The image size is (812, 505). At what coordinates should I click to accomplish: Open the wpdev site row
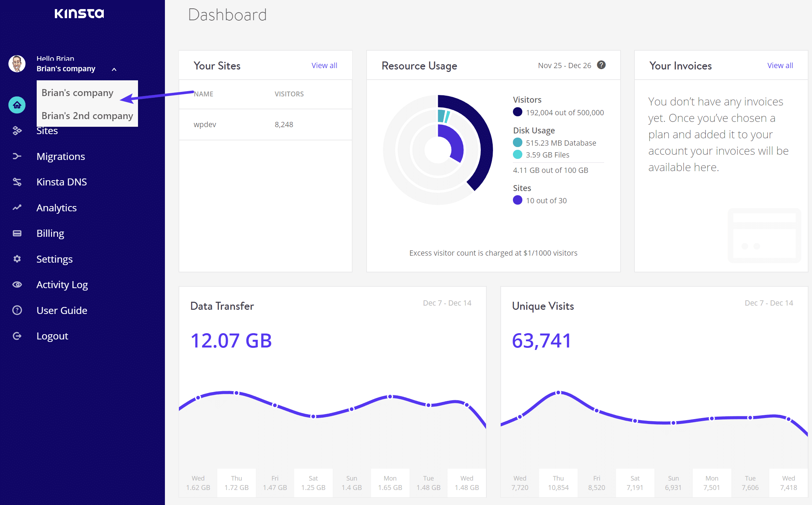pyautogui.click(x=205, y=125)
